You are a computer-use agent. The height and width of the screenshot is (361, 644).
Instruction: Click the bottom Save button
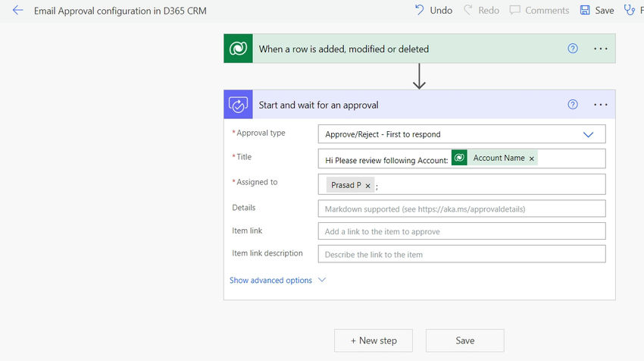[x=464, y=341]
